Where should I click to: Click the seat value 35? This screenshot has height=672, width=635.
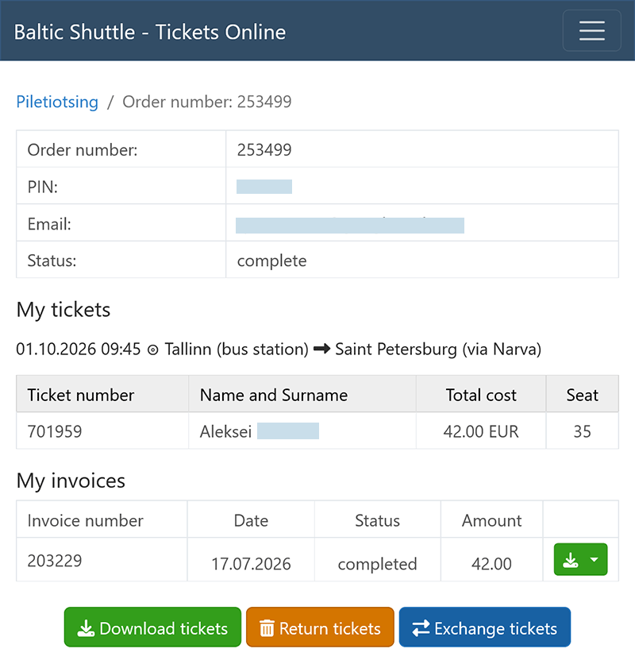[x=583, y=431]
